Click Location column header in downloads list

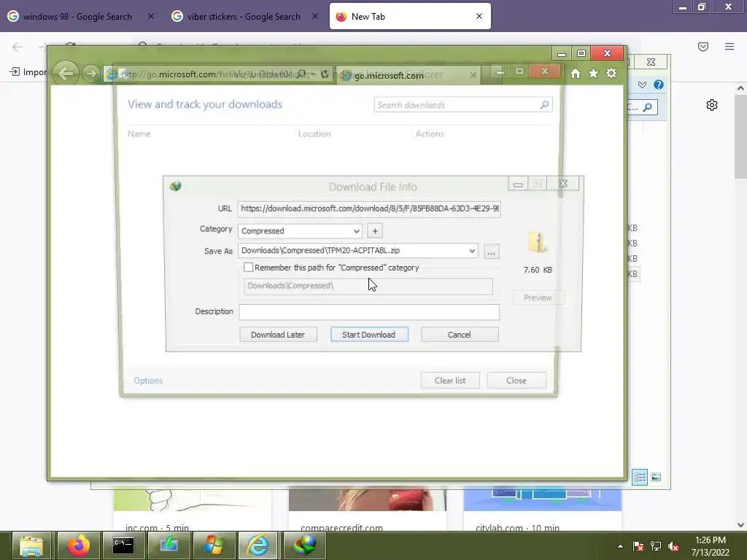click(314, 134)
